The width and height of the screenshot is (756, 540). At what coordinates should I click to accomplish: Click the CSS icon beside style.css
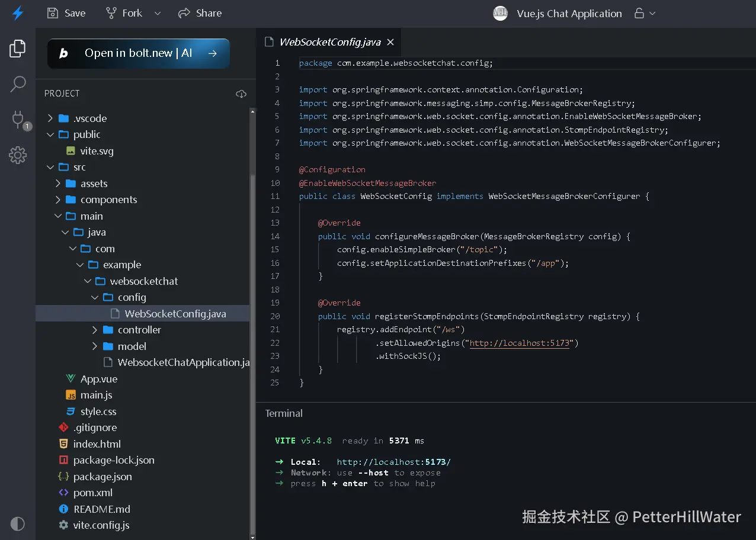click(71, 412)
